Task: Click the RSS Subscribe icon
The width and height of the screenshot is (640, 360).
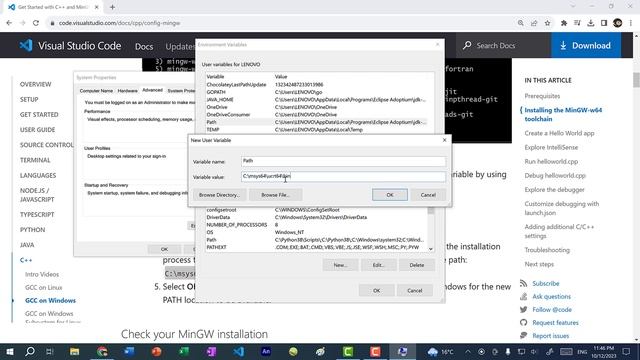Action: pyautogui.click(x=523, y=283)
